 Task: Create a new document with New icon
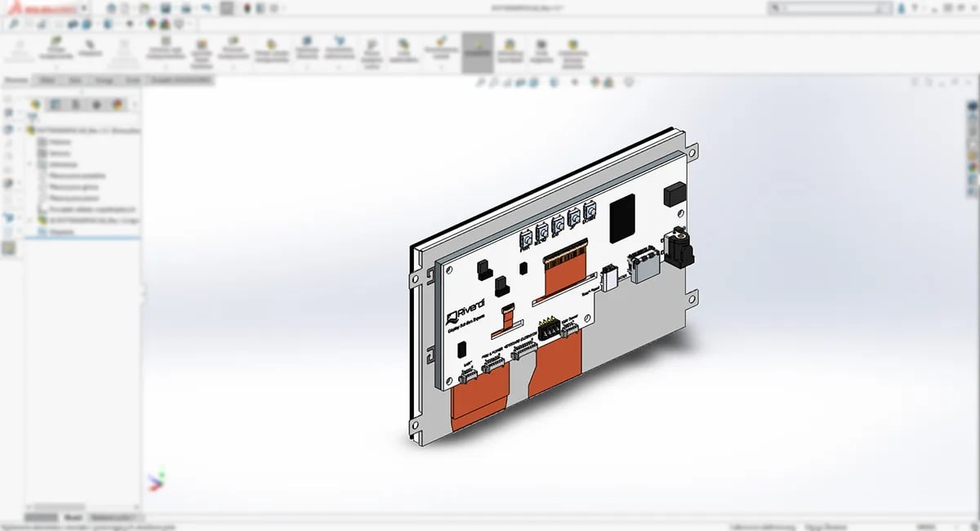pos(124,7)
